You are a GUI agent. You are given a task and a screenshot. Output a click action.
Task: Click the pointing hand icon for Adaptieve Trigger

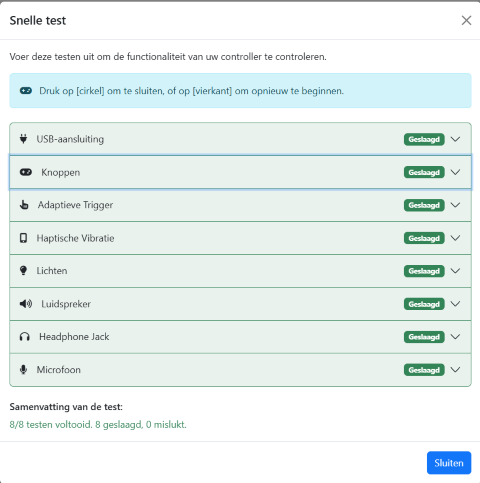24,205
